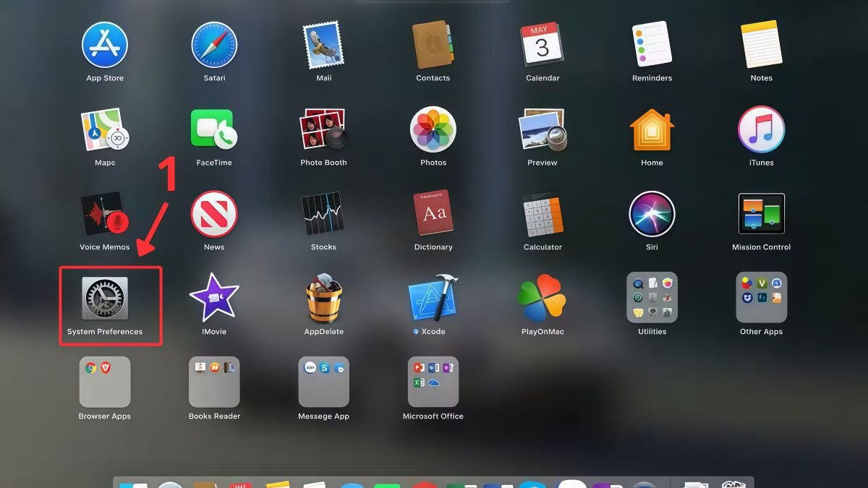
Task: Open the Calculator app
Action: pos(542,214)
